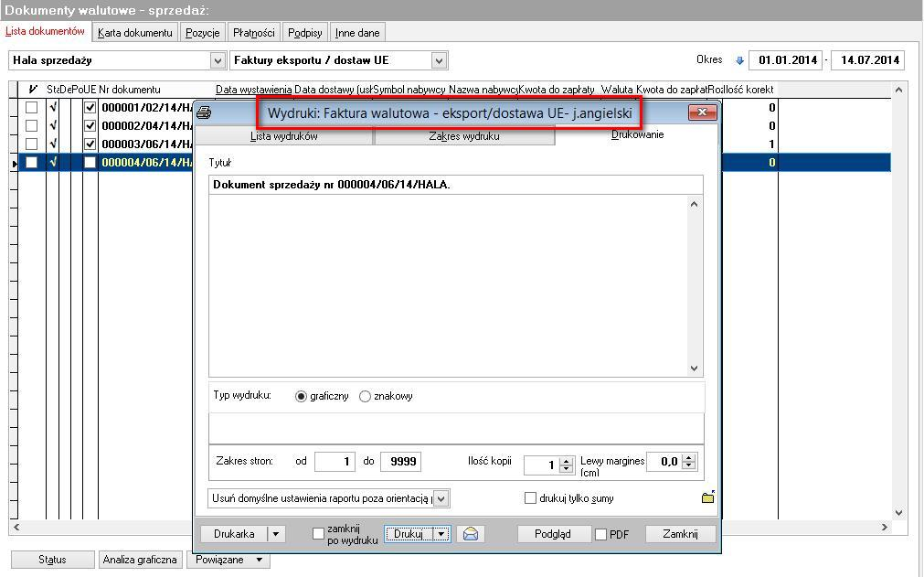The image size is (924, 577).
Task: Click the document list horizontal scrollbar right arrow
Action: (x=885, y=527)
